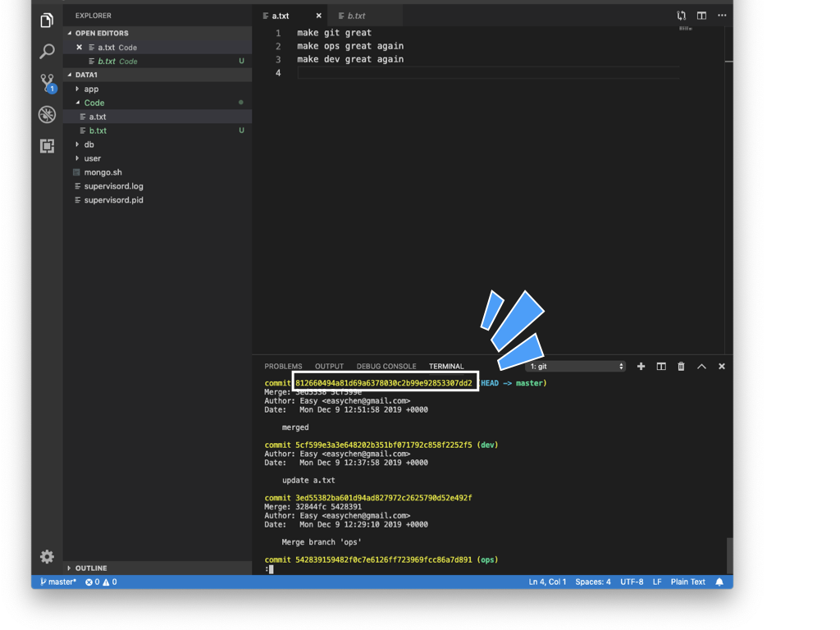Viewport: 840px width, 630px height.
Task: Close the terminal panel
Action: pyautogui.click(x=722, y=367)
